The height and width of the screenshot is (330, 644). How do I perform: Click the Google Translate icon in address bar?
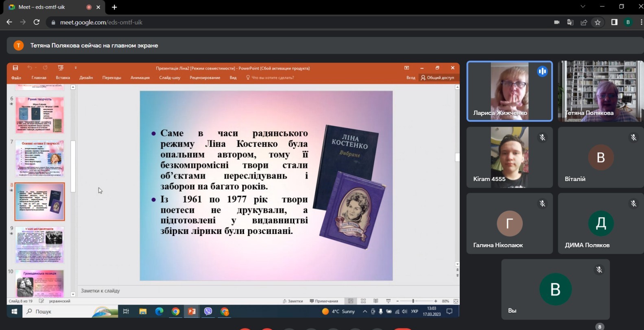click(570, 22)
